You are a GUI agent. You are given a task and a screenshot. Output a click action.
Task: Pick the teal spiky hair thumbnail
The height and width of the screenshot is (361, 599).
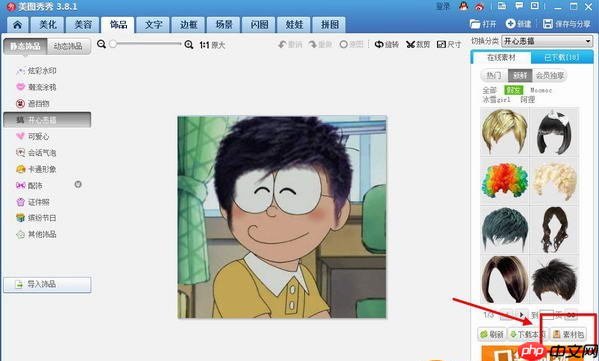click(505, 230)
